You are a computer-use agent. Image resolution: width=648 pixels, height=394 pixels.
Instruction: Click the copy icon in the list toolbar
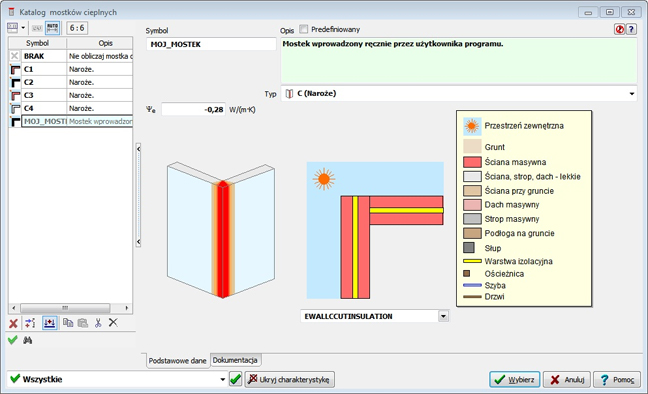click(x=68, y=323)
